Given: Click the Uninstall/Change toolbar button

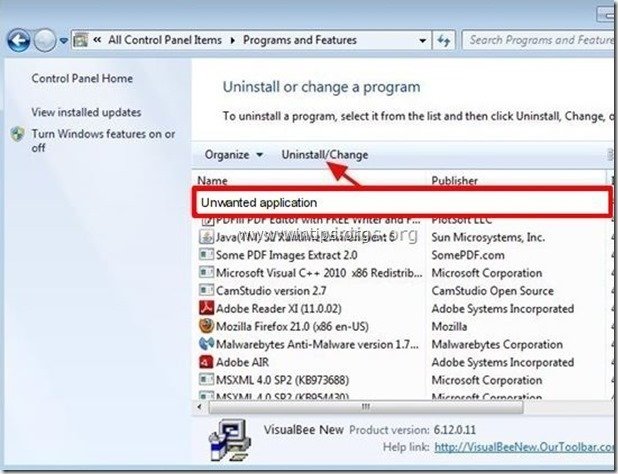Looking at the screenshot, I should click(325, 154).
